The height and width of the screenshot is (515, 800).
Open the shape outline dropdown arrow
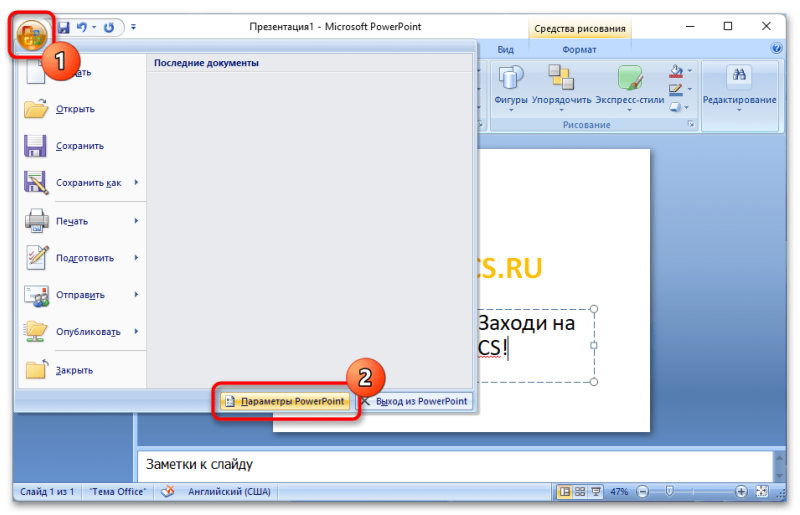[x=690, y=89]
